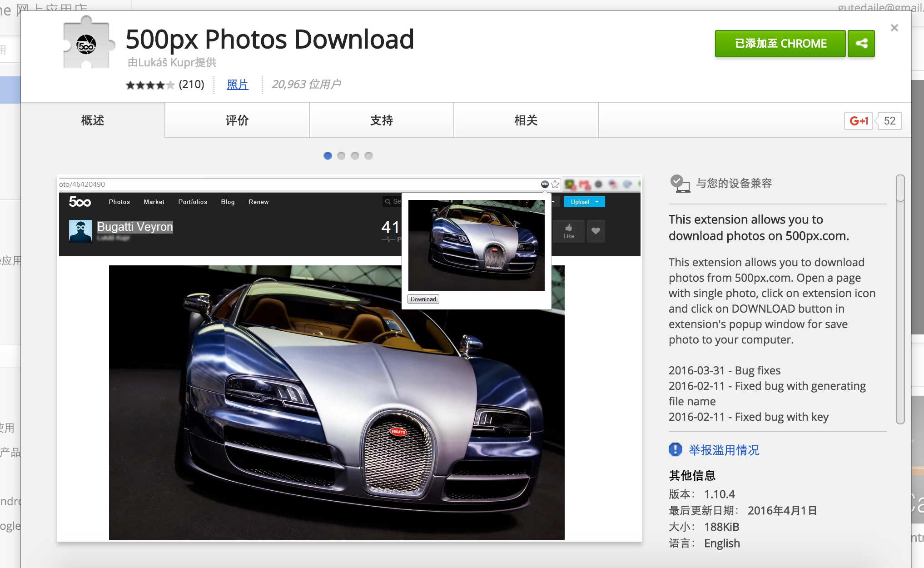
Task: Click the 由Lukáš Kupr提供 author text
Action: click(172, 62)
